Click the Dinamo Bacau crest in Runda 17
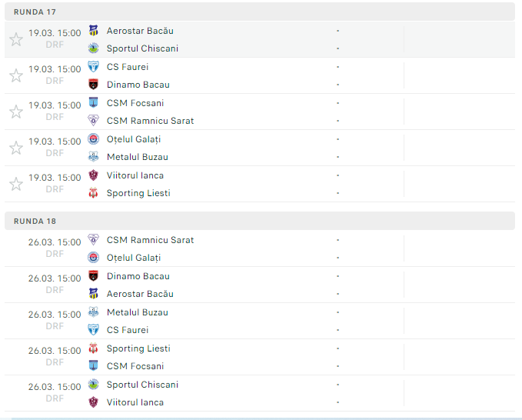Image resolution: width=522 pixels, height=420 pixels. tap(94, 85)
